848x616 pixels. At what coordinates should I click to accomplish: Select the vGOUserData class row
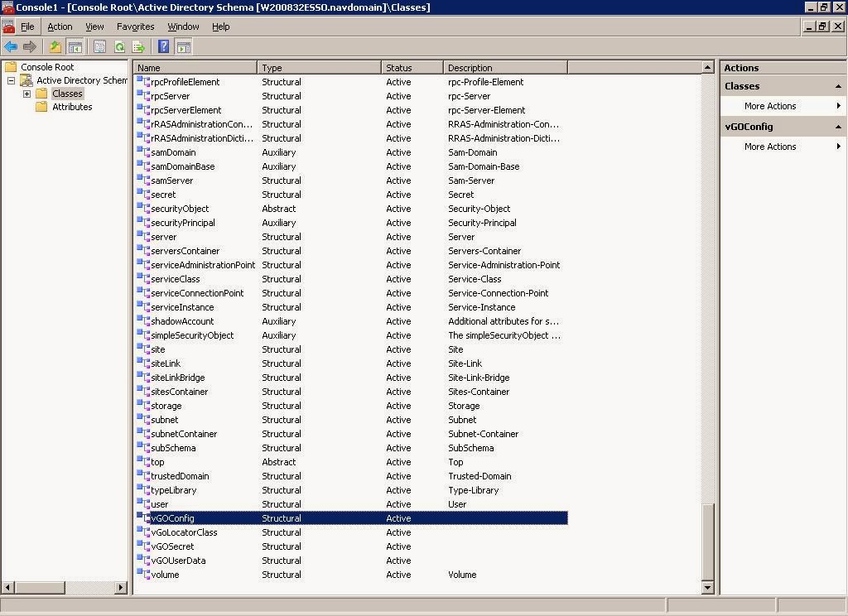[351, 561]
